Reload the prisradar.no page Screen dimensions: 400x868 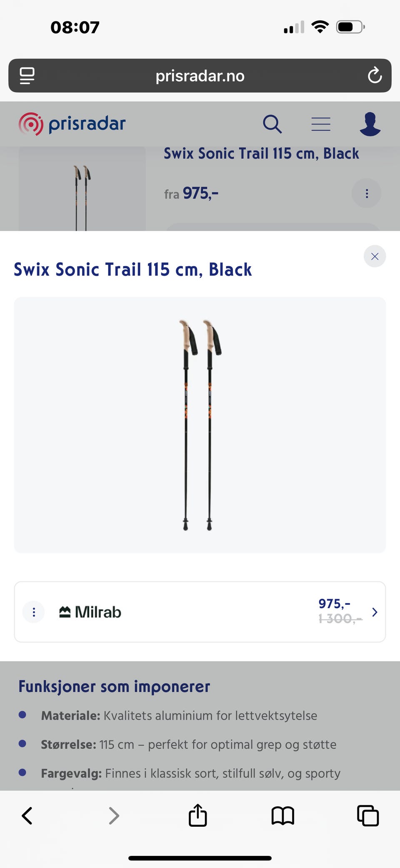click(x=375, y=75)
